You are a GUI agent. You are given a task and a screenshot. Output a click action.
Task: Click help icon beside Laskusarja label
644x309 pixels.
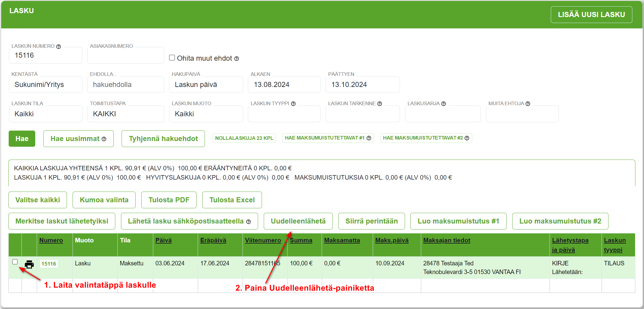[444, 104]
